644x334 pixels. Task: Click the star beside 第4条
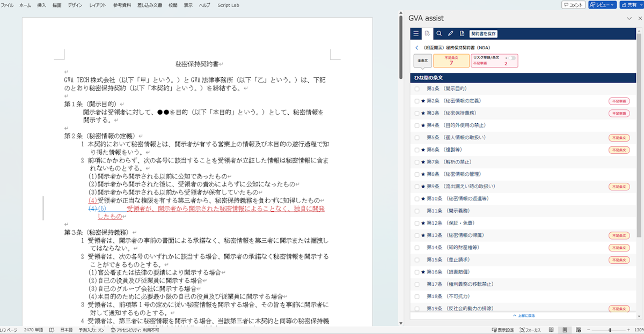pyautogui.click(x=423, y=125)
